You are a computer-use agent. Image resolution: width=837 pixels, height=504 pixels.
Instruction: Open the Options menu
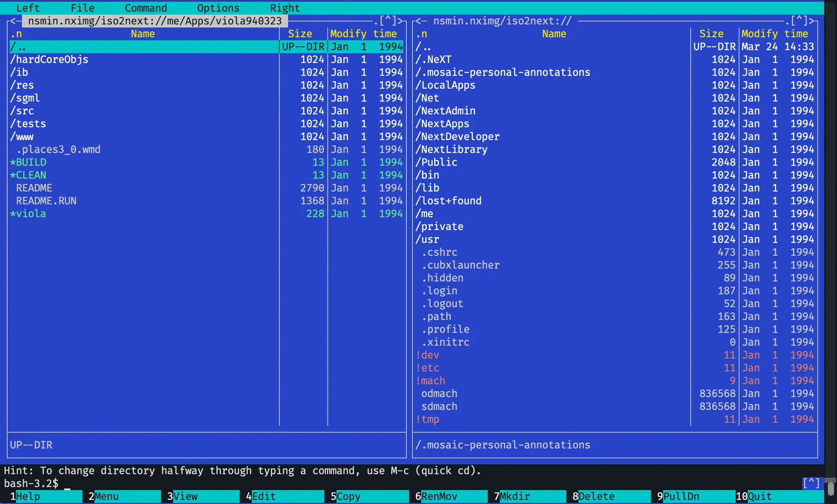tap(218, 8)
